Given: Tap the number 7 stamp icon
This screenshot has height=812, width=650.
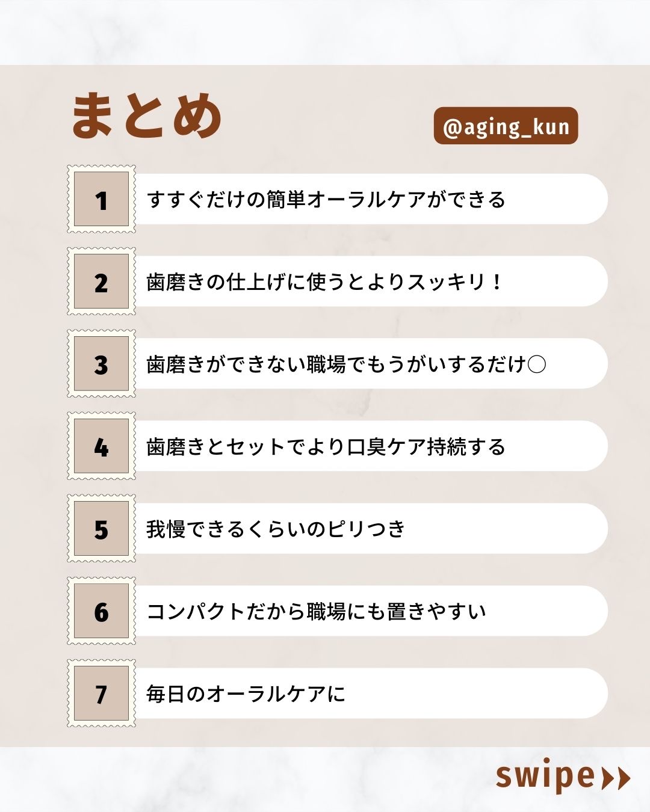Looking at the screenshot, I should [101, 694].
